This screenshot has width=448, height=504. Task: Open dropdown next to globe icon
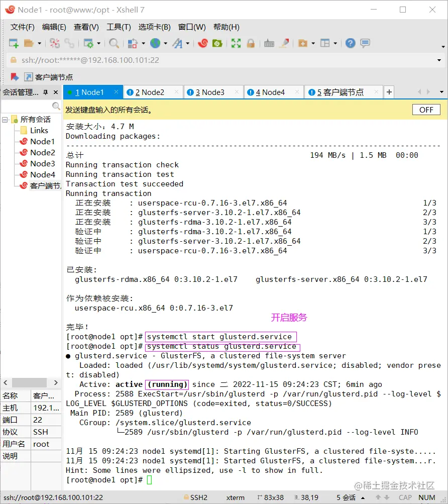(x=166, y=43)
